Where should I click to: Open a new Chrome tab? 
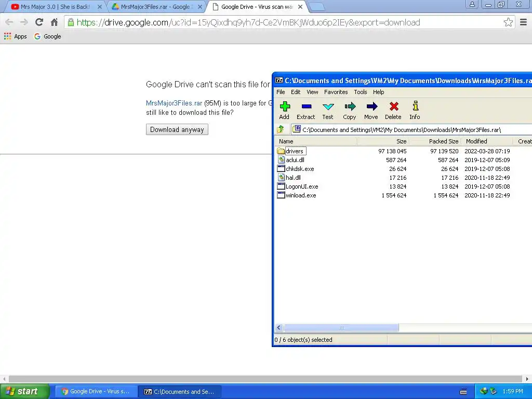point(317,7)
